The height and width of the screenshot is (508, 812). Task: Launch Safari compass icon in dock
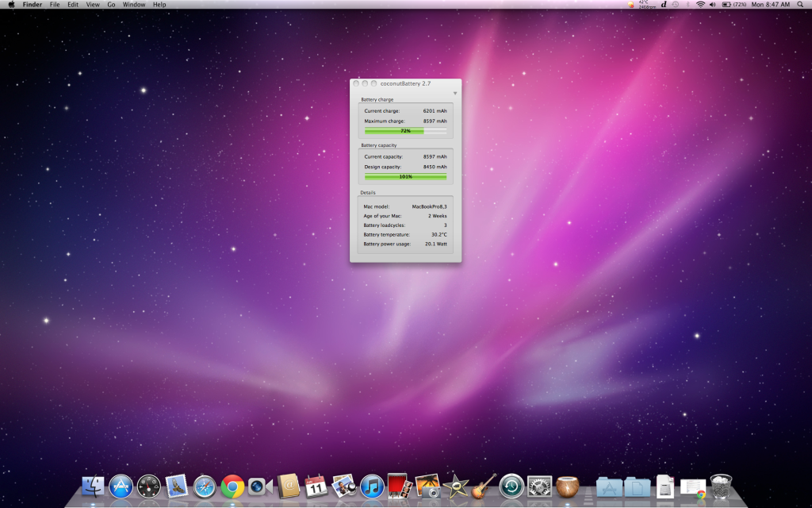tap(205, 487)
